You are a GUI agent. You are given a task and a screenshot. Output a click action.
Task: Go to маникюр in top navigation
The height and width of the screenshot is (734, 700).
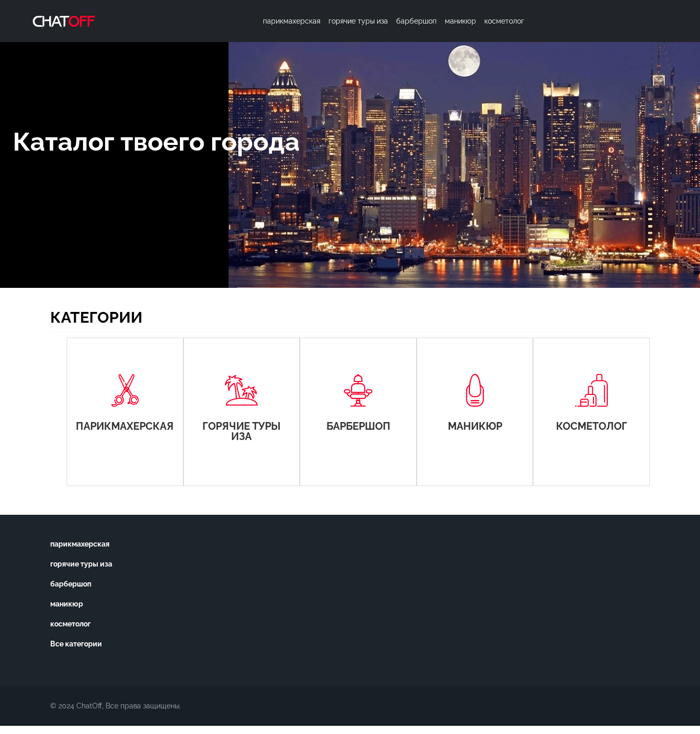[460, 21]
